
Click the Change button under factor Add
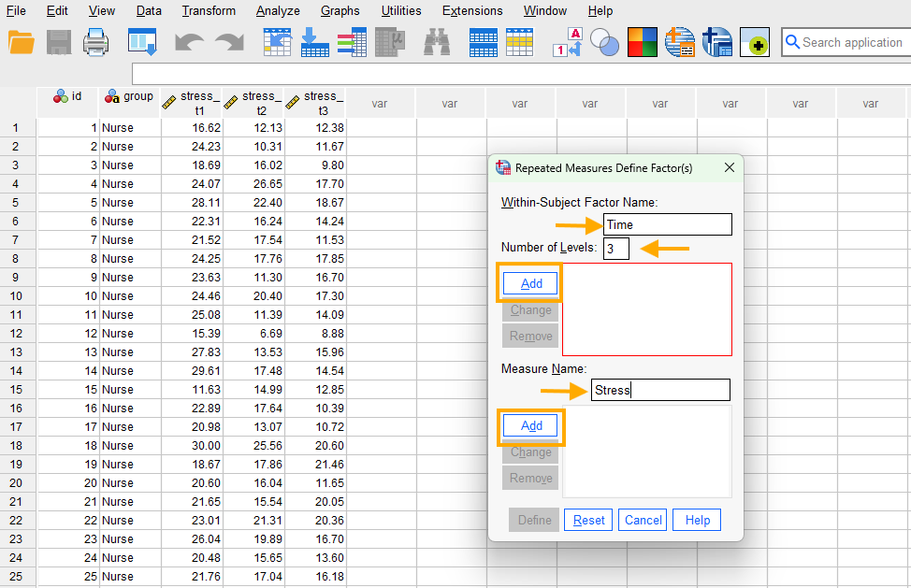[530, 310]
